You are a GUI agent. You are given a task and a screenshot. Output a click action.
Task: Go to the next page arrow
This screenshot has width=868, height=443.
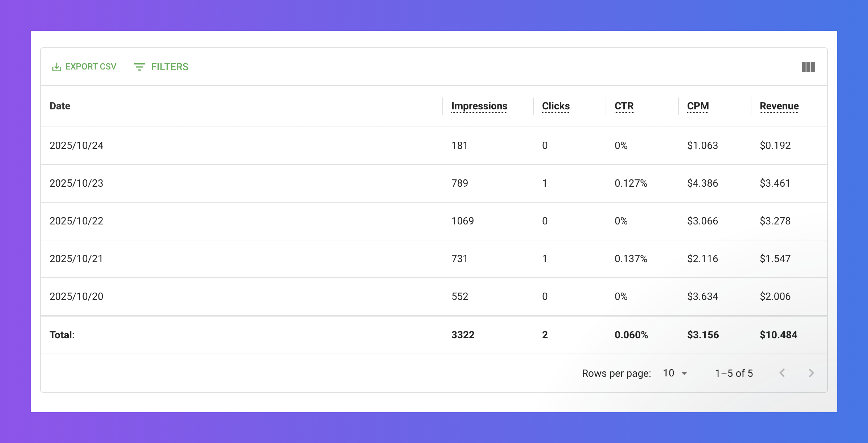[x=811, y=373]
